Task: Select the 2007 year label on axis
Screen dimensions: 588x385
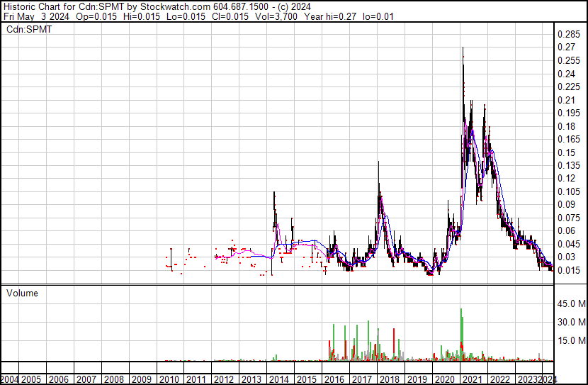Action: pos(86,379)
